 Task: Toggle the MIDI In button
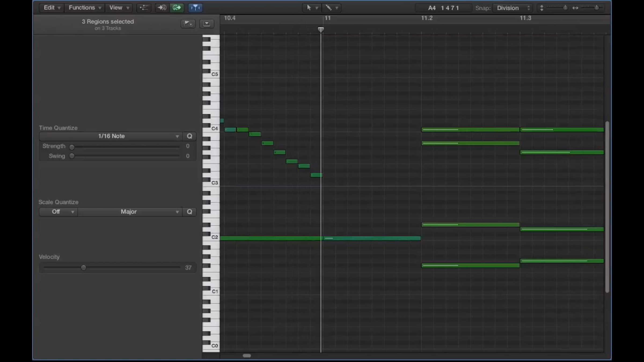coord(162,8)
